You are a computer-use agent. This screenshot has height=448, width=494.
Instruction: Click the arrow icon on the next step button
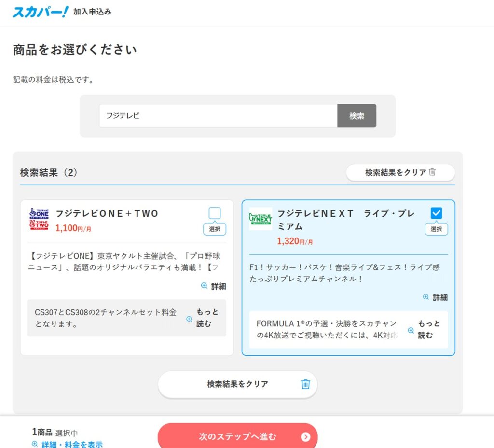click(x=305, y=436)
